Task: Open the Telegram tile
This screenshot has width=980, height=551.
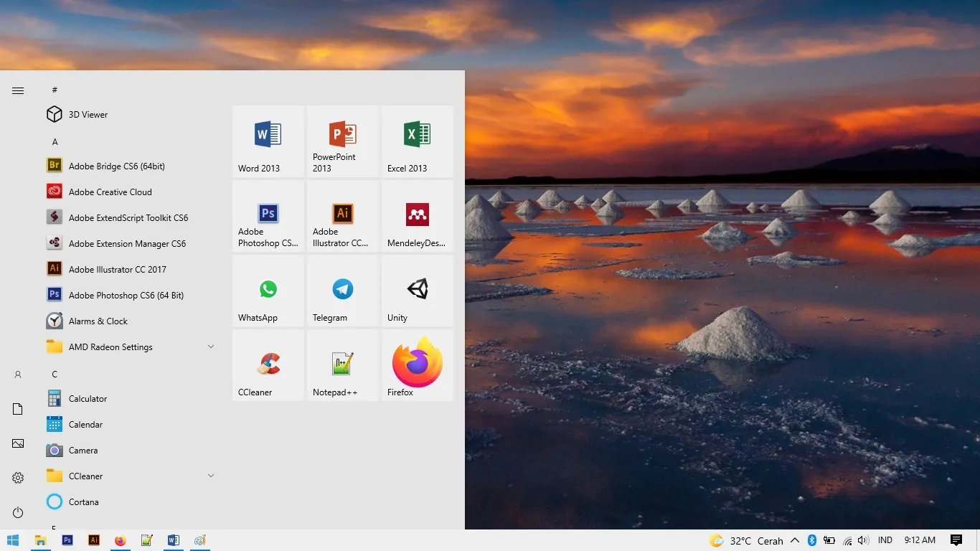Action: tap(343, 291)
